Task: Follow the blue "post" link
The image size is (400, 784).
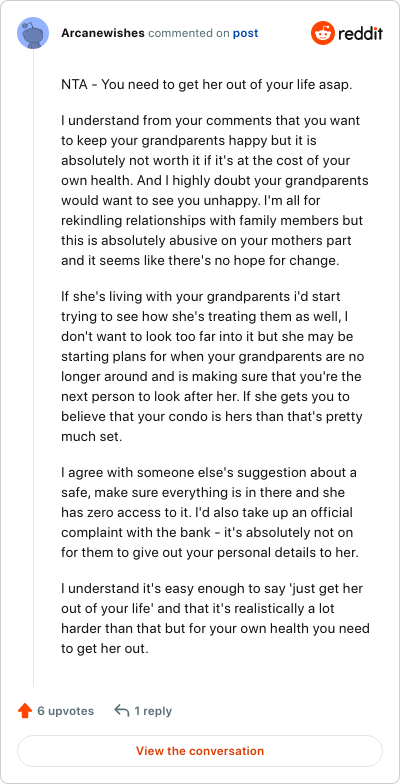Action: click(x=246, y=34)
